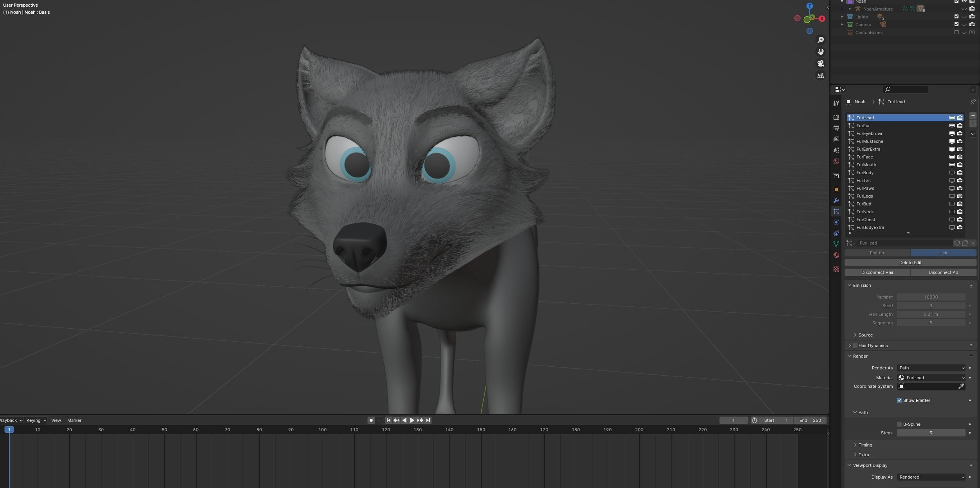This screenshot has height=488, width=980.
Task: Enable the CustonBones collection checkbox
Action: click(956, 32)
